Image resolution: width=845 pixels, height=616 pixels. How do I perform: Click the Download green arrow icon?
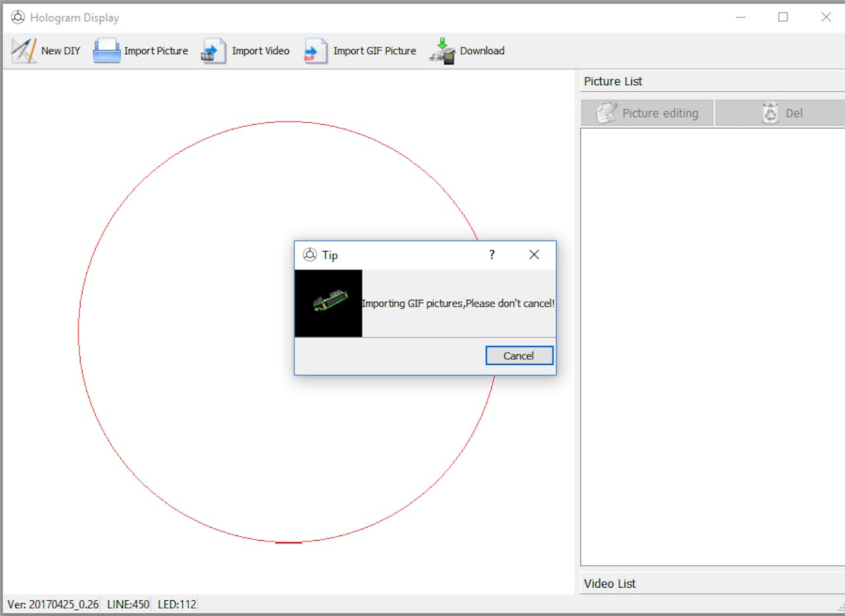[x=442, y=51]
